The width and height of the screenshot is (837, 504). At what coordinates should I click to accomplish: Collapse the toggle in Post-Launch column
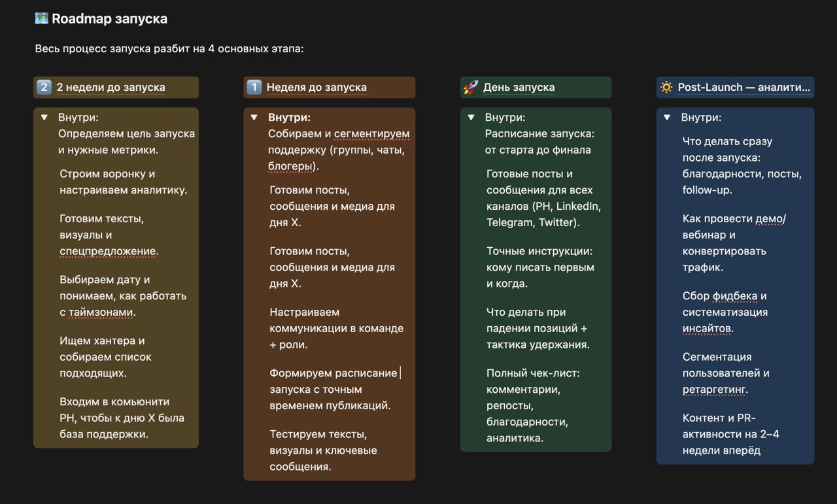pos(667,118)
